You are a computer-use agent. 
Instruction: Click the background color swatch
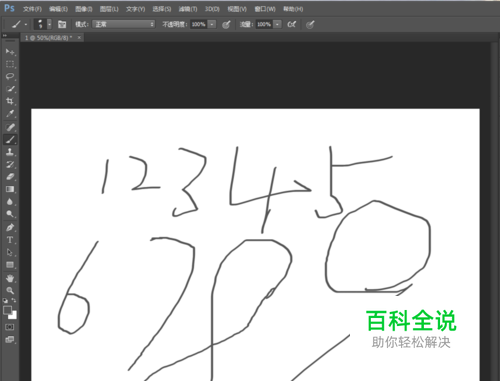[x=13, y=316]
